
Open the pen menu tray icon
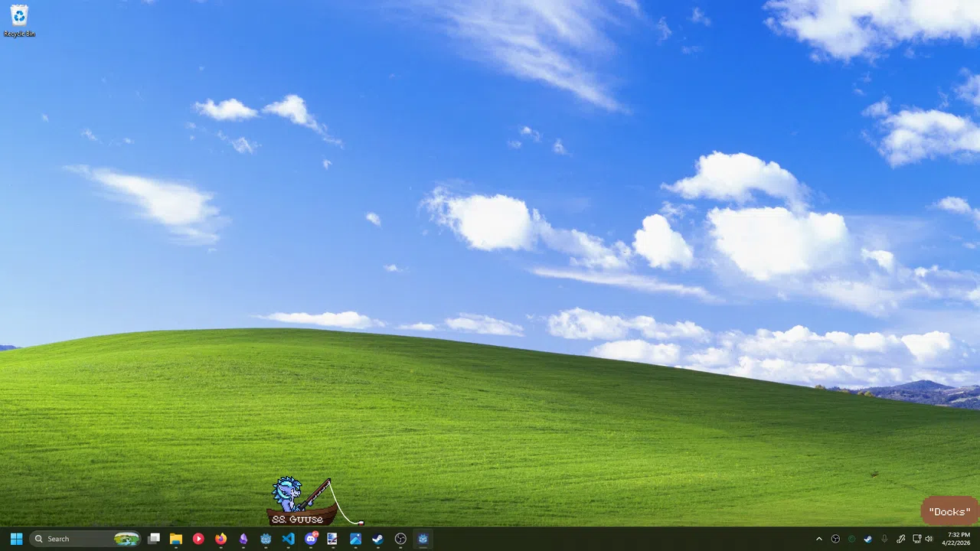tap(901, 539)
